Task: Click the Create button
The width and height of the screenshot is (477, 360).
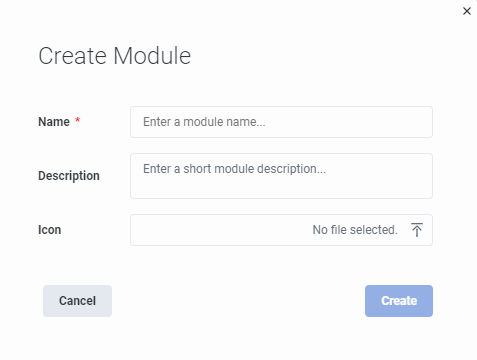Action: pyautogui.click(x=399, y=301)
